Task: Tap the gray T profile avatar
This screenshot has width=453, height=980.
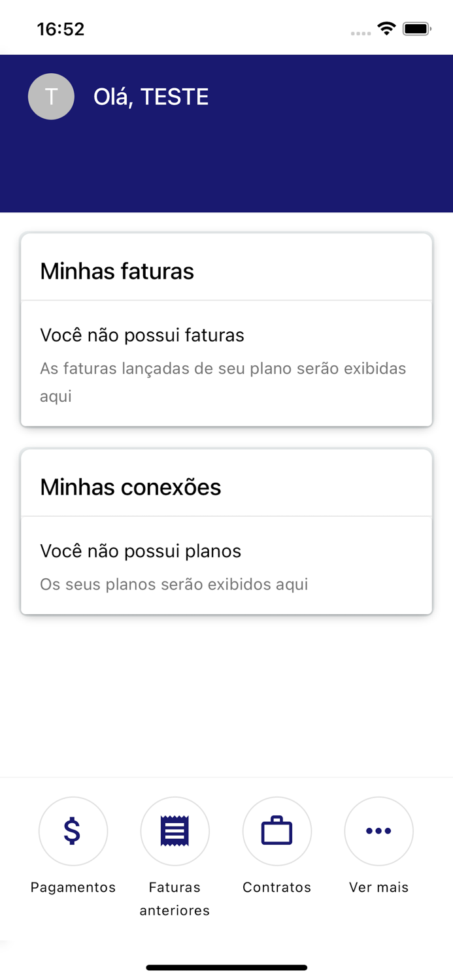Action: (x=51, y=97)
